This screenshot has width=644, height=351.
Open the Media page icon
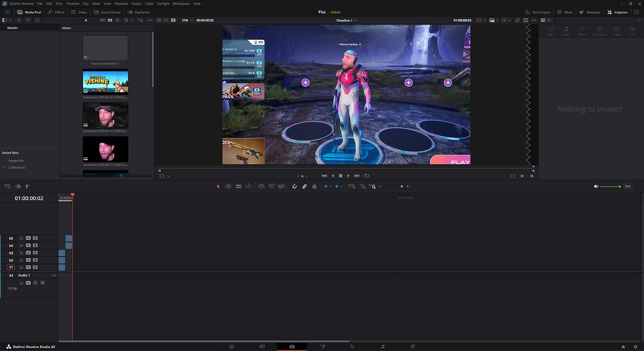[x=231, y=346]
